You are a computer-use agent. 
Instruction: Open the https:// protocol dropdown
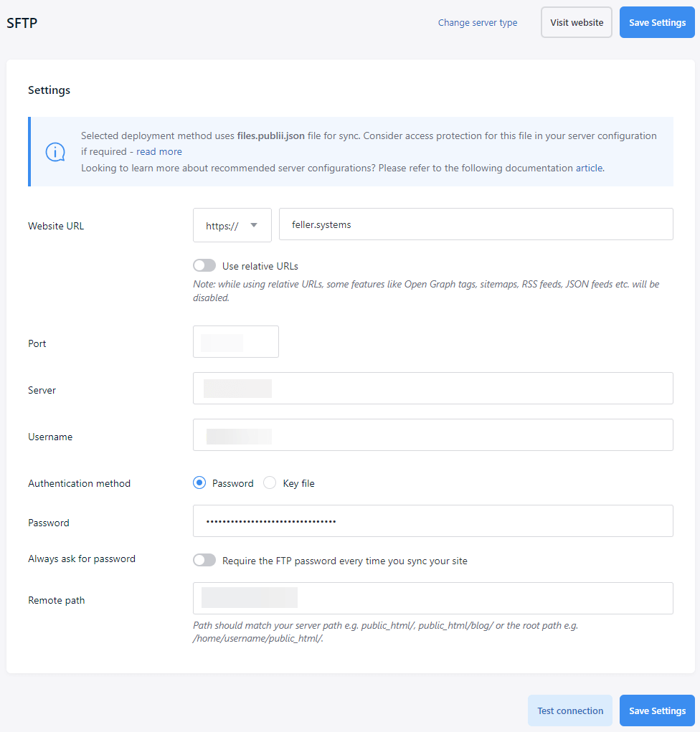pyautogui.click(x=232, y=225)
